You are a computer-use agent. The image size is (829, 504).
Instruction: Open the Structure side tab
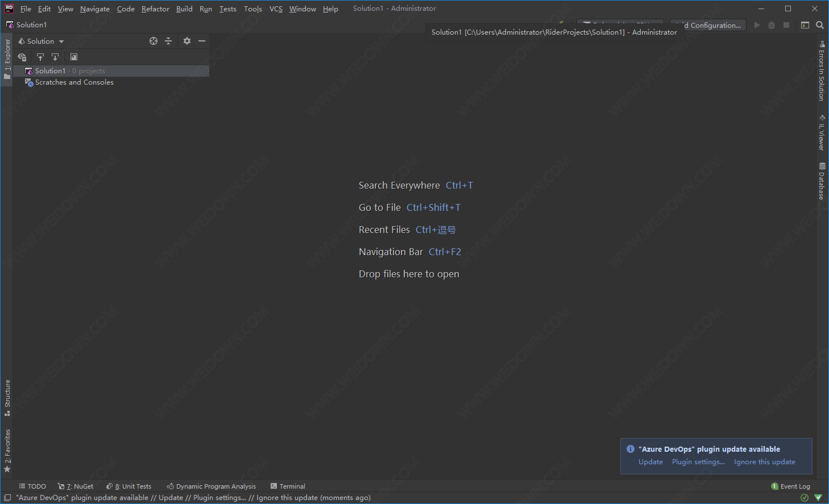click(7, 398)
